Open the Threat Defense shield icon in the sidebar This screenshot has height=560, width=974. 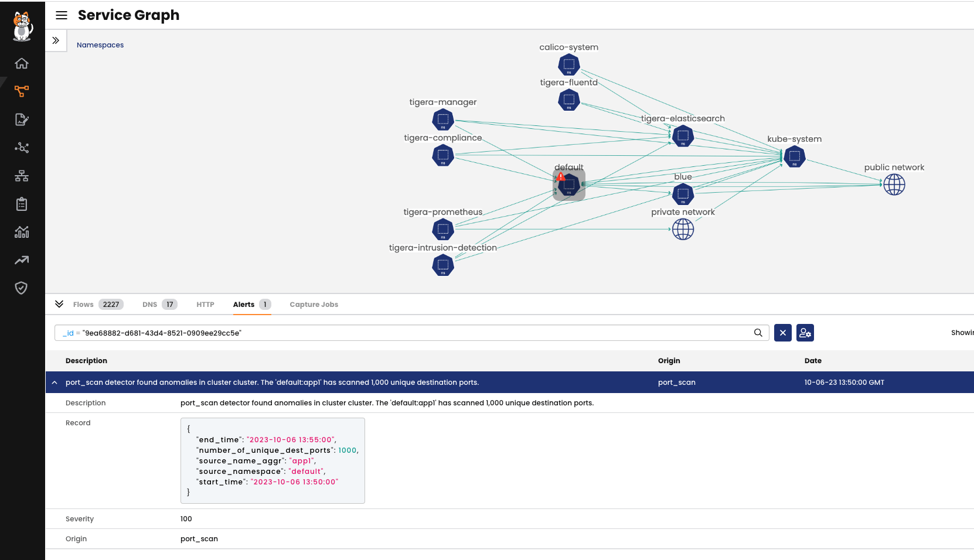tap(22, 288)
